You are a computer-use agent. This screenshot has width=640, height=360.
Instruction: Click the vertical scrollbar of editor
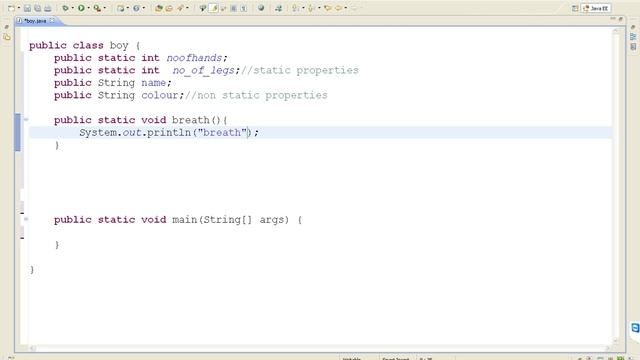coord(616,186)
